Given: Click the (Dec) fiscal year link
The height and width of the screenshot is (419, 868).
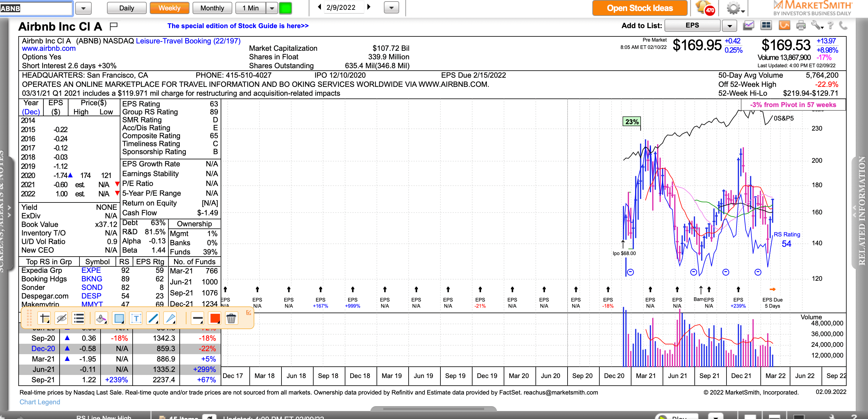Looking at the screenshot, I should 31,112.
